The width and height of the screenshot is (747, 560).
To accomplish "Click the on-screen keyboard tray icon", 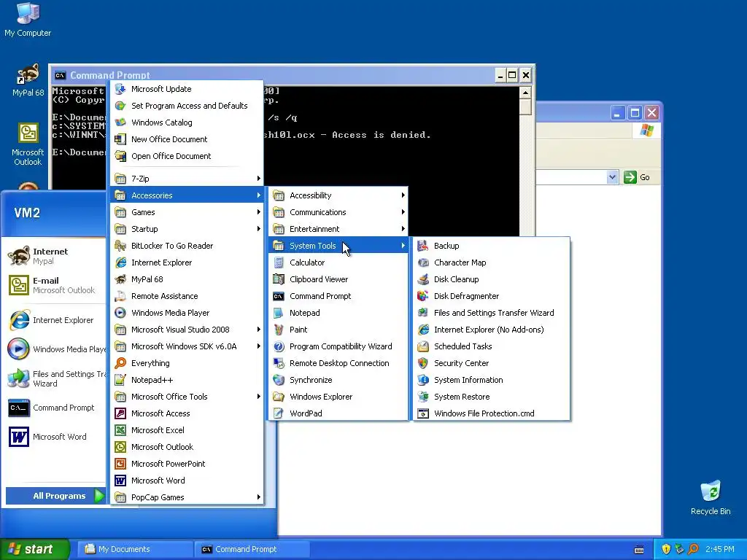I will tap(639, 550).
